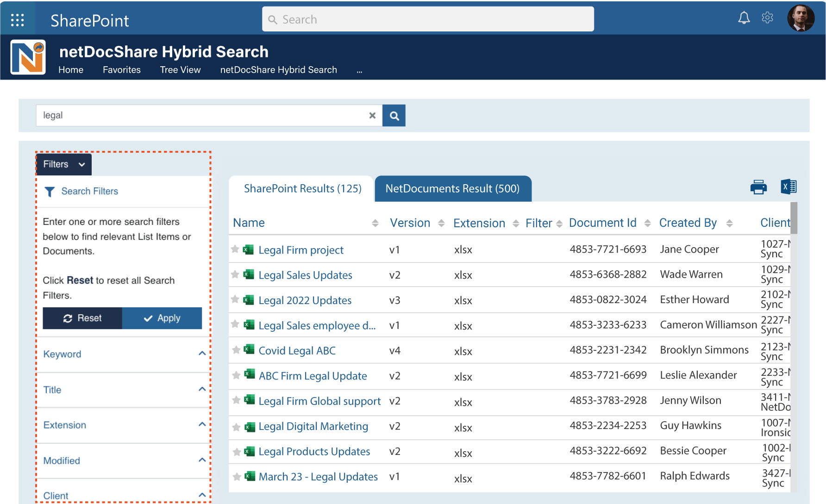Screen dimensions: 826x504
Task: Favorite the Legal Sales employee star
Action: (x=235, y=324)
